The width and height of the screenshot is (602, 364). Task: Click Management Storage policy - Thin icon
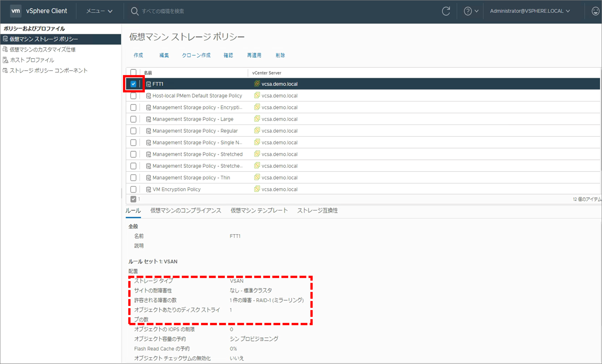pos(149,178)
